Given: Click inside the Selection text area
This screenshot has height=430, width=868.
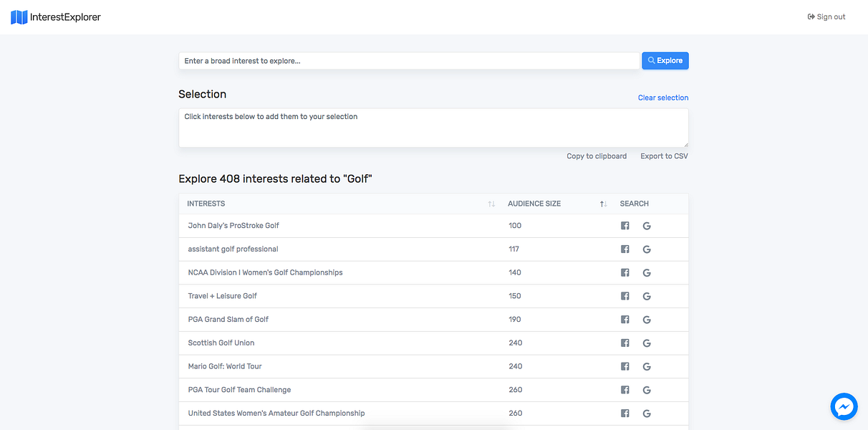Looking at the screenshot, I should [433, 128].
